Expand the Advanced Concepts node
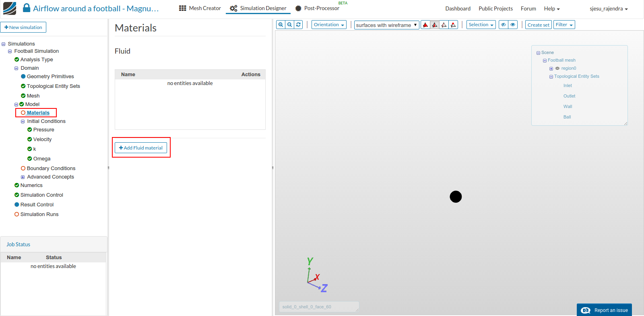Screen dimensions: 644x316 pos(23,177)
